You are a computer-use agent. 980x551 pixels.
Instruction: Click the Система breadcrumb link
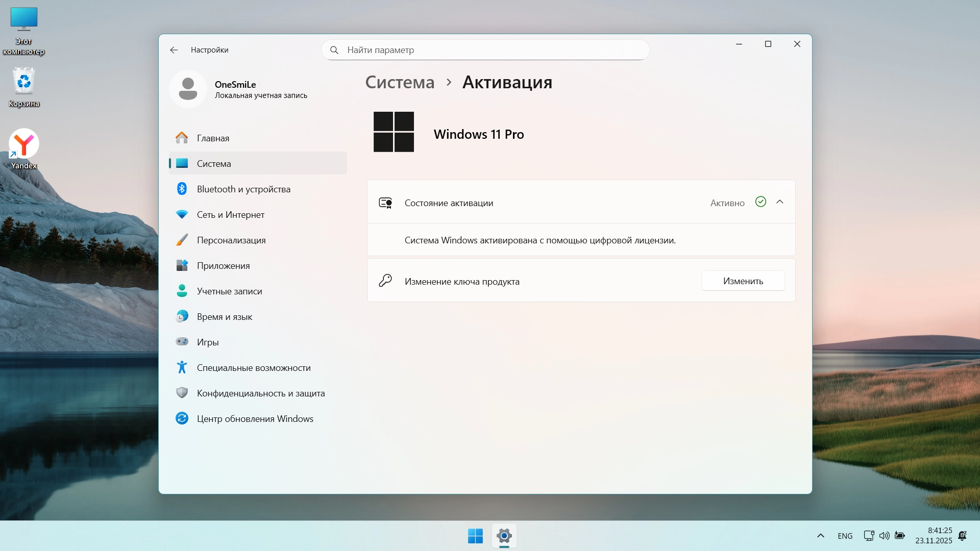[x=400, y=82]
